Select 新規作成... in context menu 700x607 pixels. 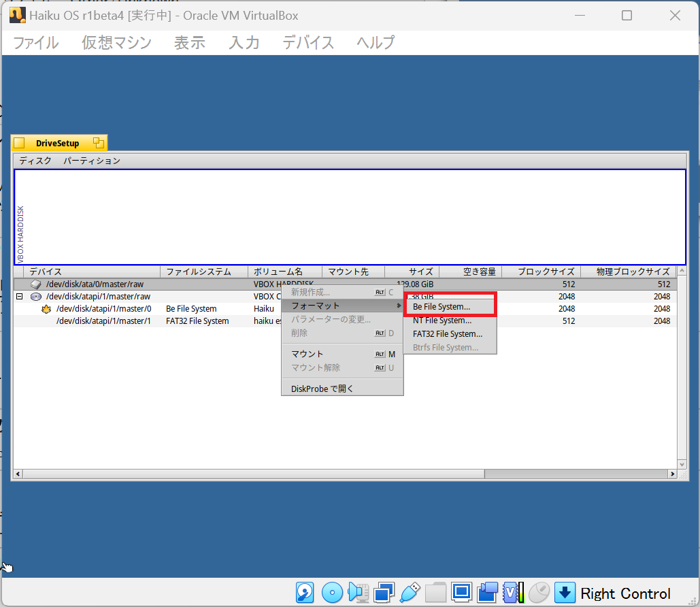pos(342,292)
